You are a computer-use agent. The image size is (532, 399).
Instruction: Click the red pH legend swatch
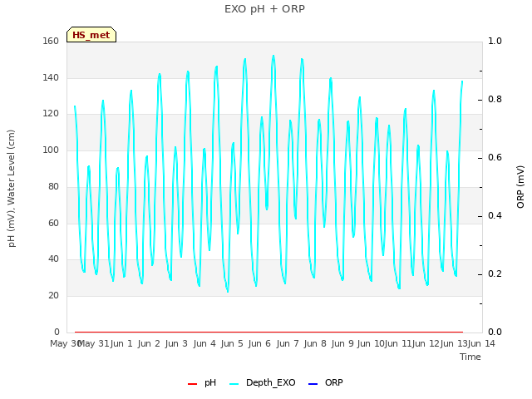click(192, 384)
